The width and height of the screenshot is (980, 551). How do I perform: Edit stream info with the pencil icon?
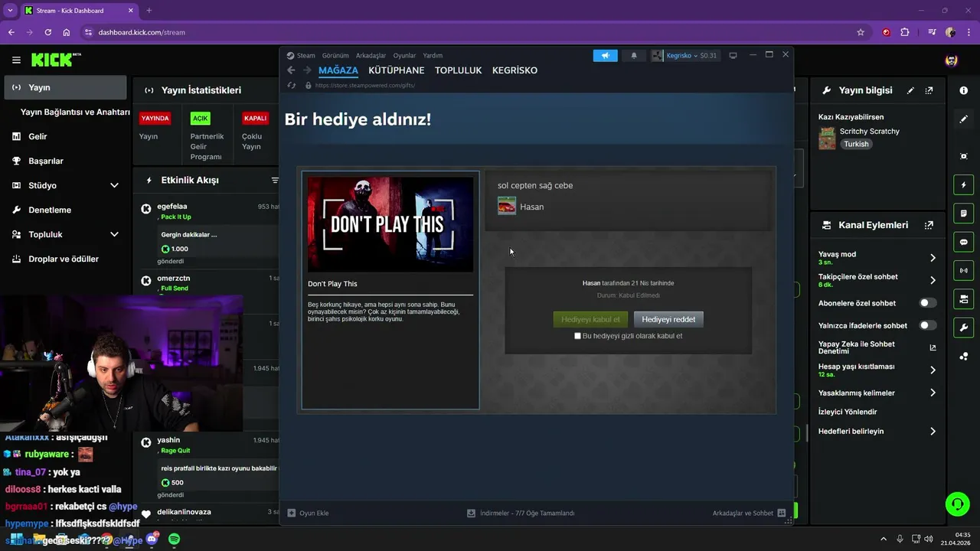910,90
